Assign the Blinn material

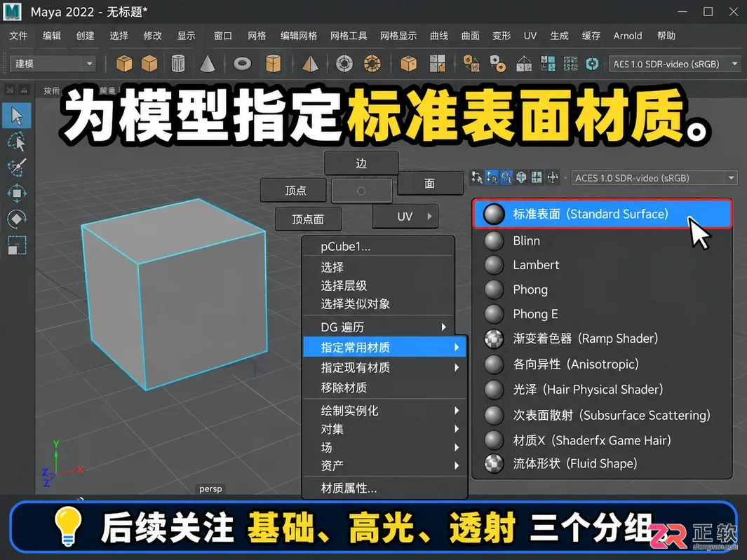pos(603,240)
